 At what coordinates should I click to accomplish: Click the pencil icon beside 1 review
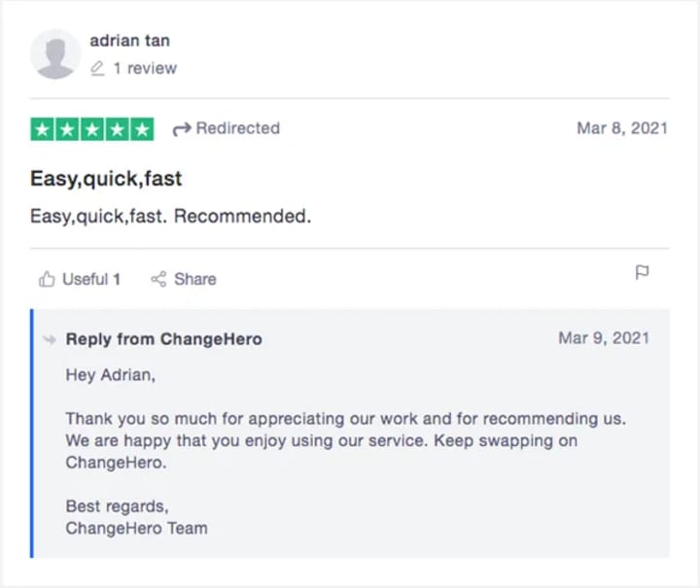point(96,69)
